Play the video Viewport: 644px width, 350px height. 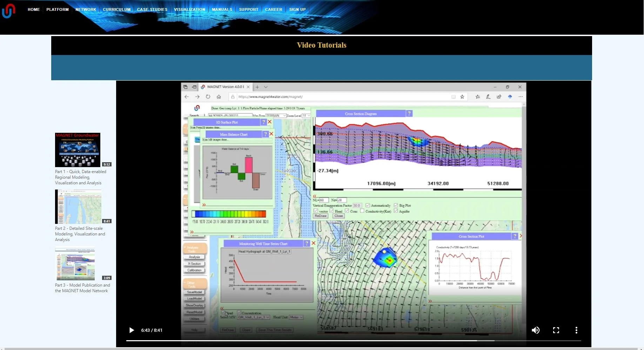pos(132,330)
